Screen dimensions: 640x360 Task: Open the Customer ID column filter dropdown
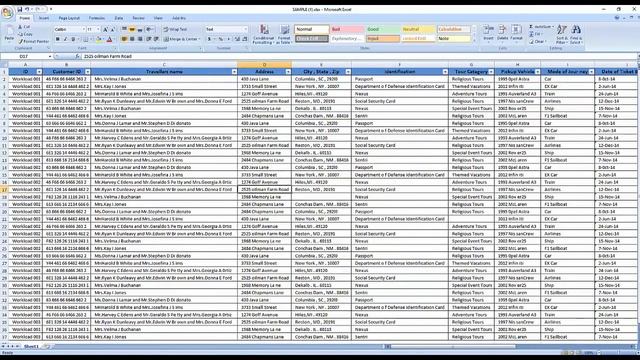coord(88,72)
